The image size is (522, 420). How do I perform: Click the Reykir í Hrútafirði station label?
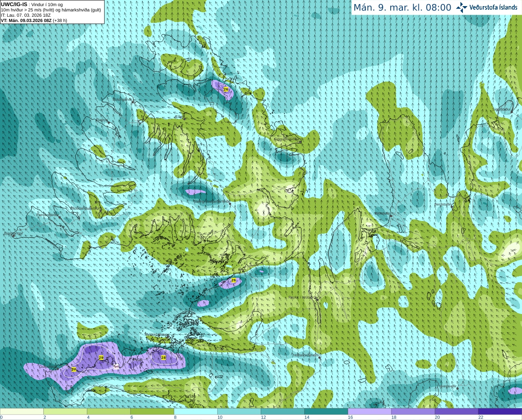point(302,297)
